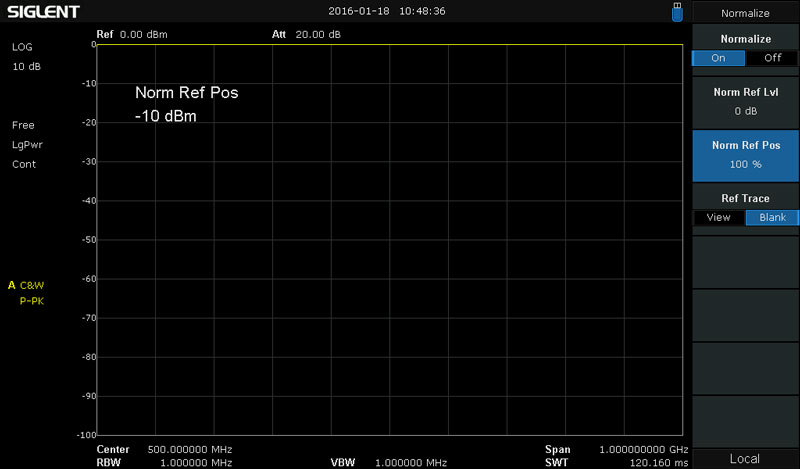Click the LOG scale type label
Viewport: 800px width, 469px height.
pyautogui.click(x=22, y=47)
